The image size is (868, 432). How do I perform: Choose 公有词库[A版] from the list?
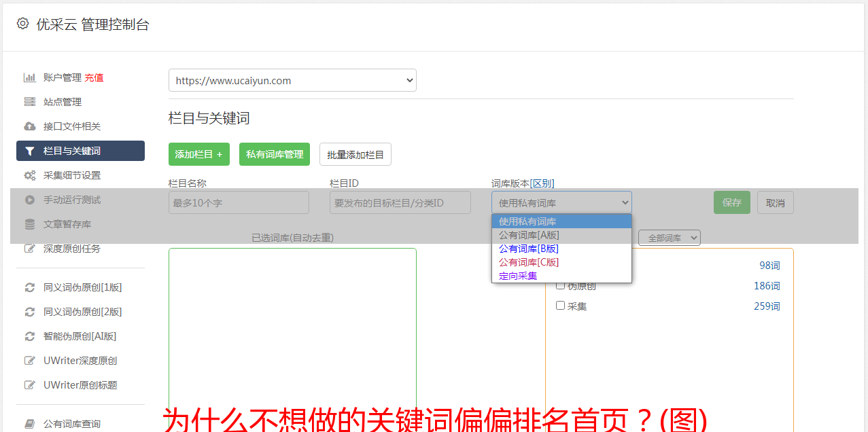[561, 235]
